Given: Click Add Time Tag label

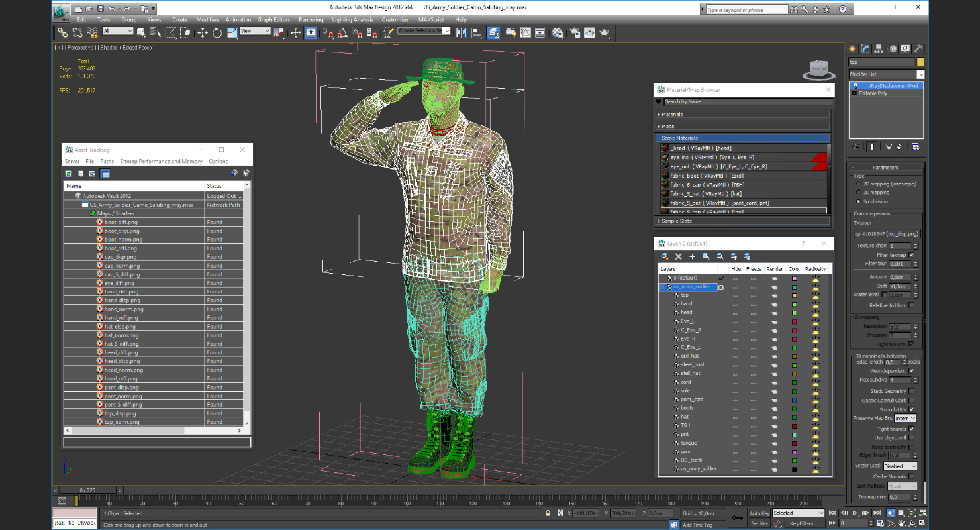Looking at the screenshot, I should pos(697,525).
